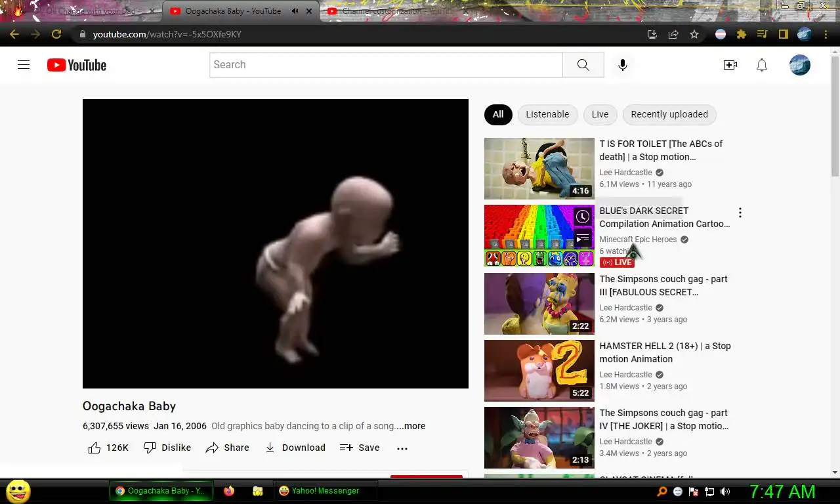Select the Recently uploaded filter chip

(x=669, y=114)
